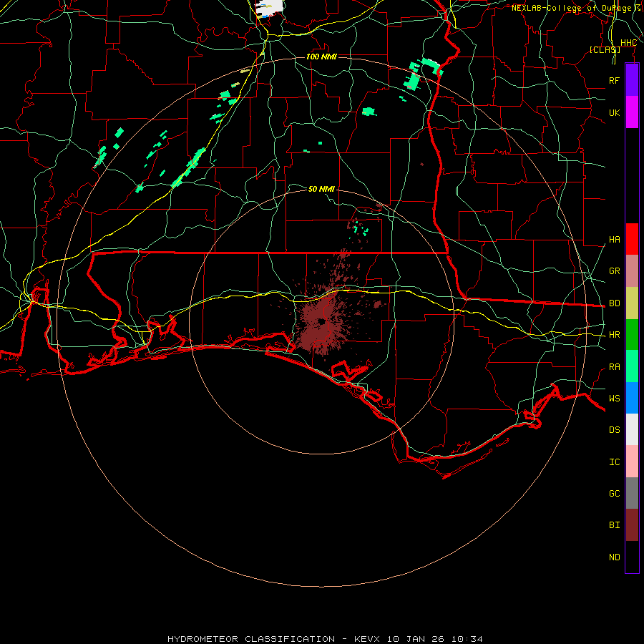Viewport: 644px width, 644px height.
Task: Click the gray GC legend swatch
Action: (x=632, y=493)
